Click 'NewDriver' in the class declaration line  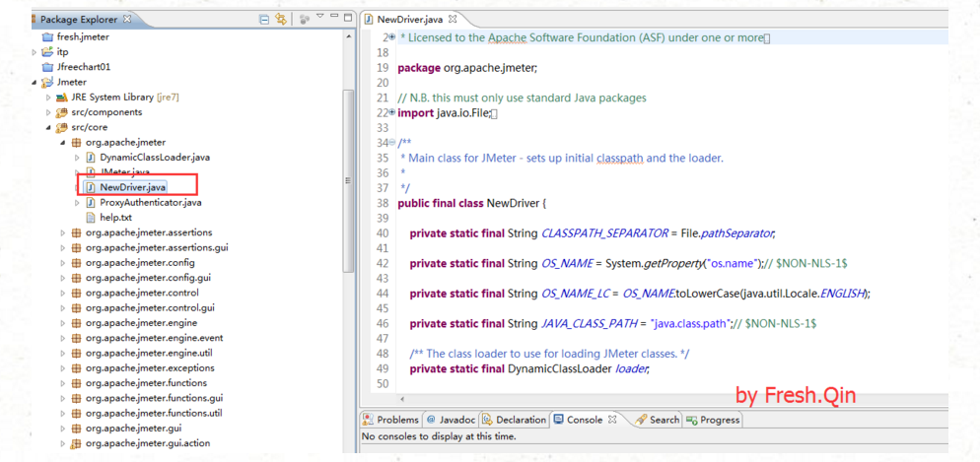click(512, 203)
